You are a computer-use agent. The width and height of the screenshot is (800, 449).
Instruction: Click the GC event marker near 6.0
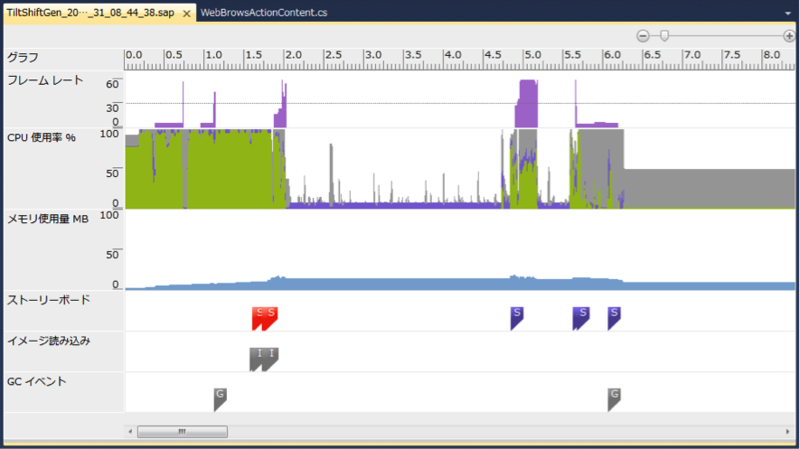click(x=614, y=400)
